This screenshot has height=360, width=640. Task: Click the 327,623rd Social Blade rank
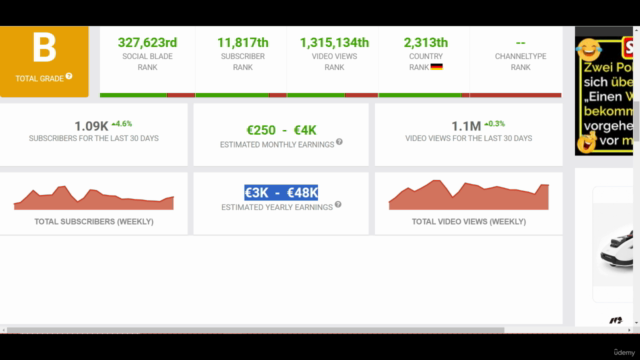147,42
